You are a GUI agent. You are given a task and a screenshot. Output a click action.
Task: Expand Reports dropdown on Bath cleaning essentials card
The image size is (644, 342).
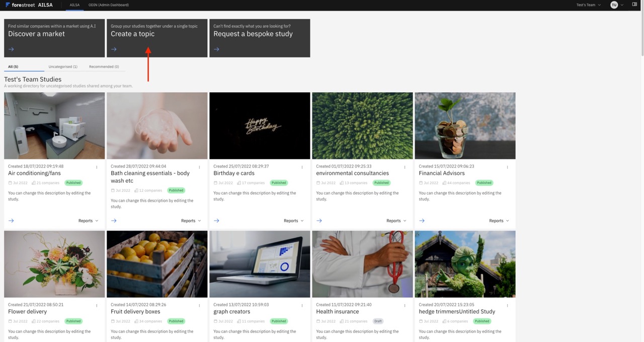[x=191, y=221]
